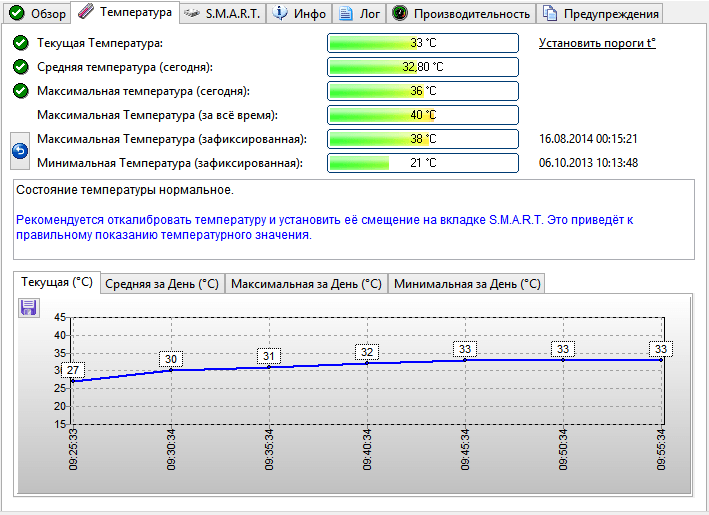The height and width of the screenshot is (515, 709).
Task: Click the date 06.10.2013 10:13:48
Action: tap(588, 163)
